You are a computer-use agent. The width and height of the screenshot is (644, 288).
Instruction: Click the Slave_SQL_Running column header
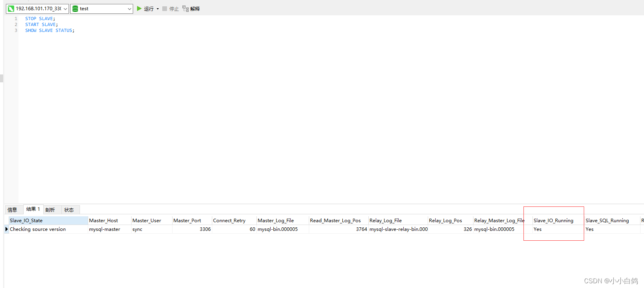(x=612, y=221)
